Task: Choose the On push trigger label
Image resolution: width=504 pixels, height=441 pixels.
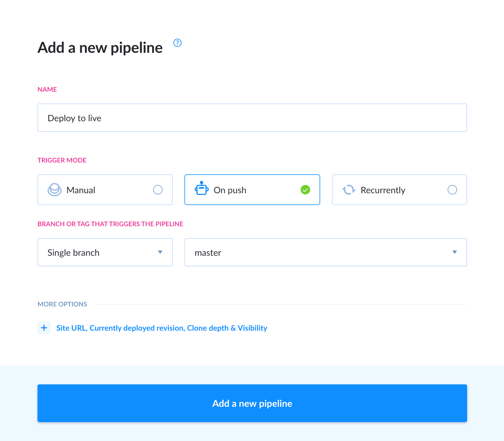Action: (230, 190)
